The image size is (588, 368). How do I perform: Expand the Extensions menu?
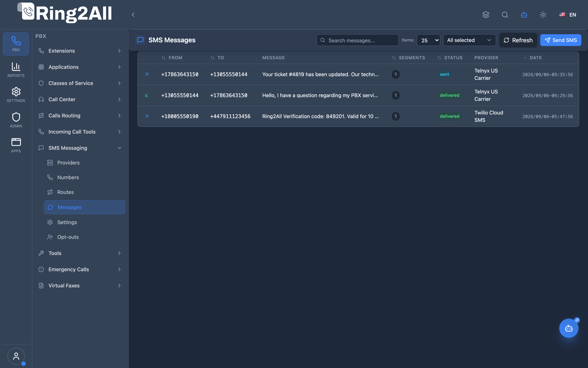[80, 51]
